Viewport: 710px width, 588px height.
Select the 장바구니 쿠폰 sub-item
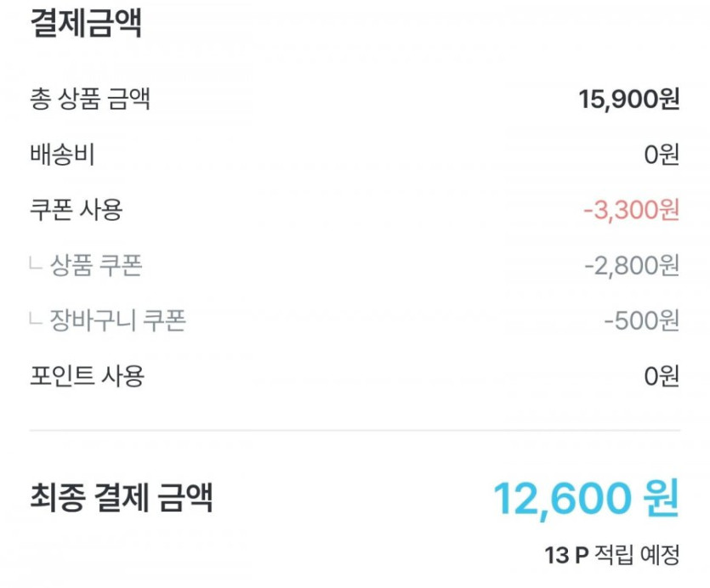118,320
